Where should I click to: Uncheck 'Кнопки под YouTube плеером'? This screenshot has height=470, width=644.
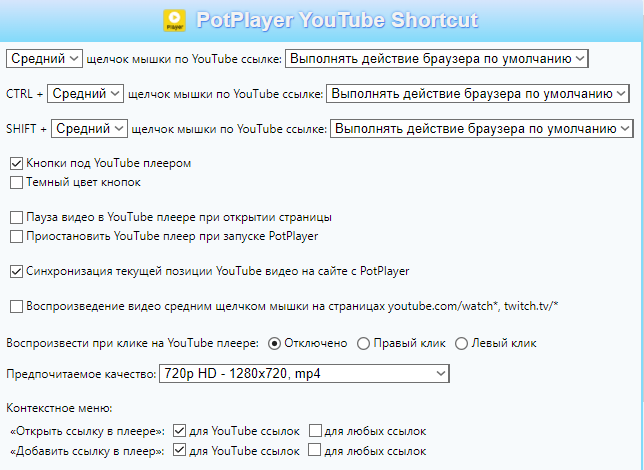tap(16, 164)
